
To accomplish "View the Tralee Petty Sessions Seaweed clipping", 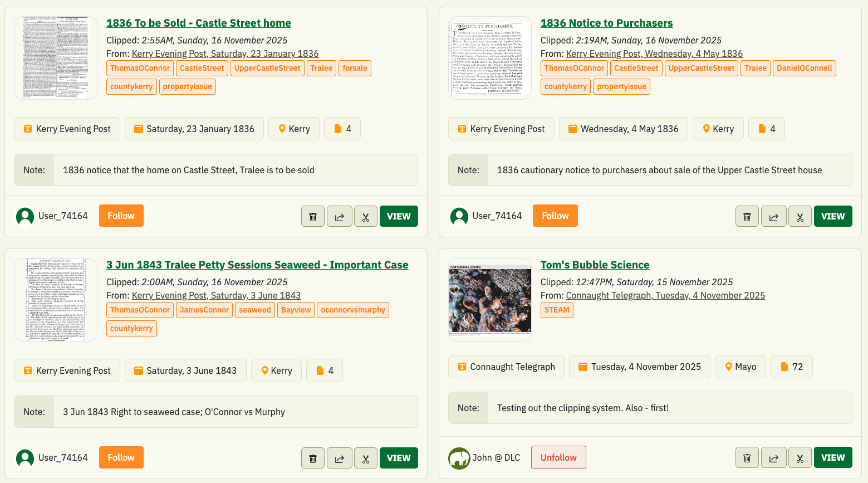I will (x=399, y=458).
